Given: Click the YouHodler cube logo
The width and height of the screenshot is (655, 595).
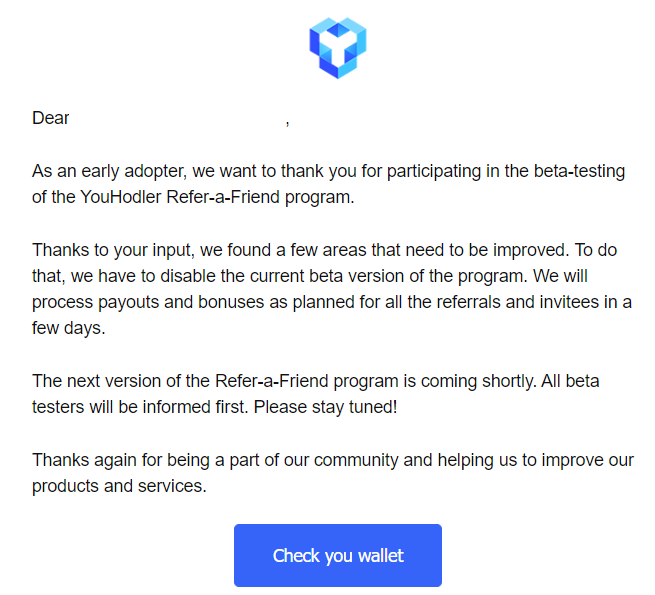Looking at the screenshot, I should [x=338, y=48].
